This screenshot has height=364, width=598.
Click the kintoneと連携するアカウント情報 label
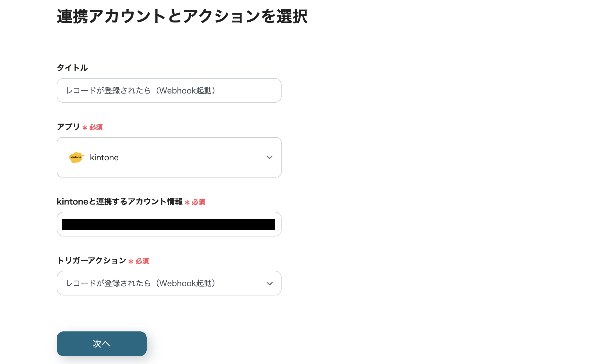click(x=120, y=202)
